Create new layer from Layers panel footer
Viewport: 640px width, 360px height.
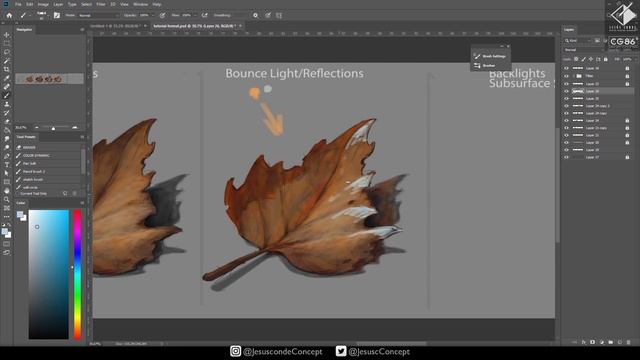[x=620, y=342]
